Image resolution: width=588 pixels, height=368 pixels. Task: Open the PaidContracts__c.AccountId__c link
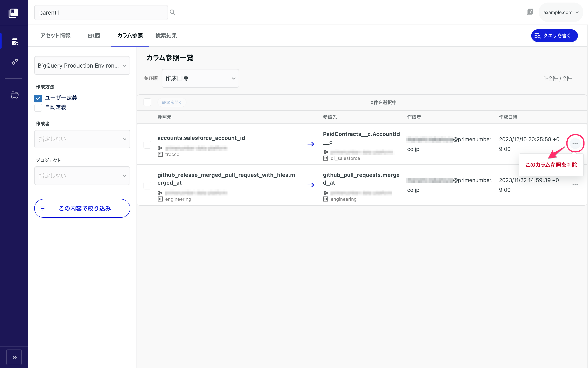(x=361, y=138)
